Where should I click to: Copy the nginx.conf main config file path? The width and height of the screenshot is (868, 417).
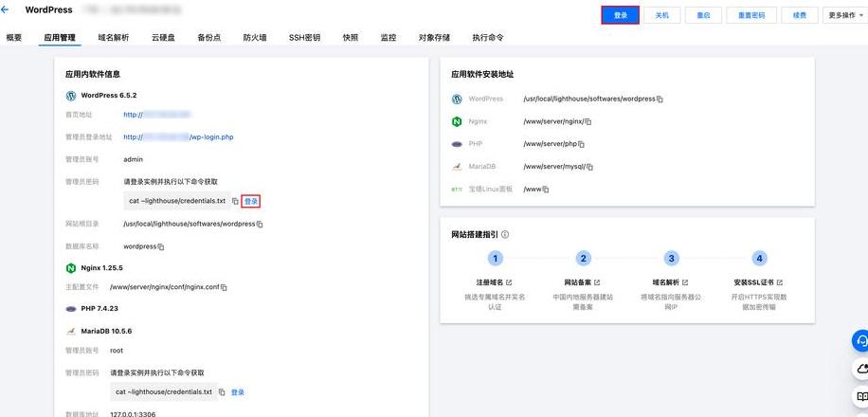225,287
